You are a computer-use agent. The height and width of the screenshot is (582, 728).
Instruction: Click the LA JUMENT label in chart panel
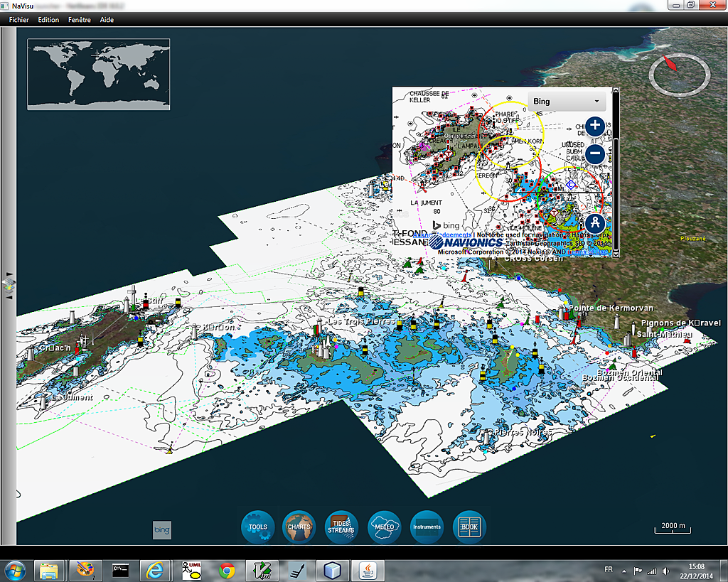[426, 203]
